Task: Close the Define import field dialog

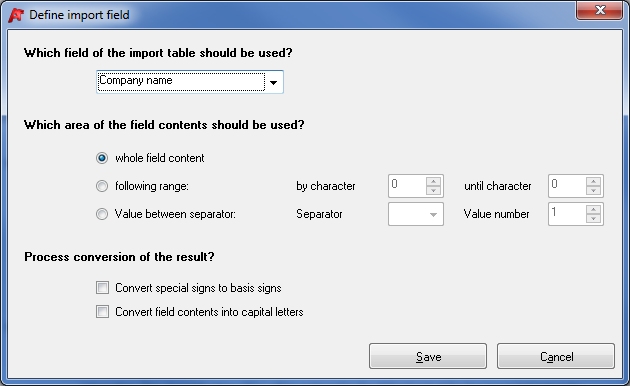Action: click(x=599, y=10)
